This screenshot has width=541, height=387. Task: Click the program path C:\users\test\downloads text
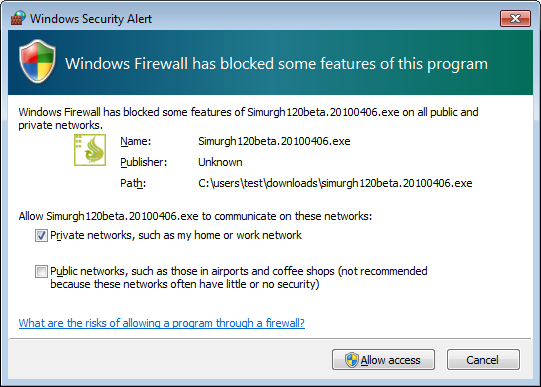(x=335, y=183)
